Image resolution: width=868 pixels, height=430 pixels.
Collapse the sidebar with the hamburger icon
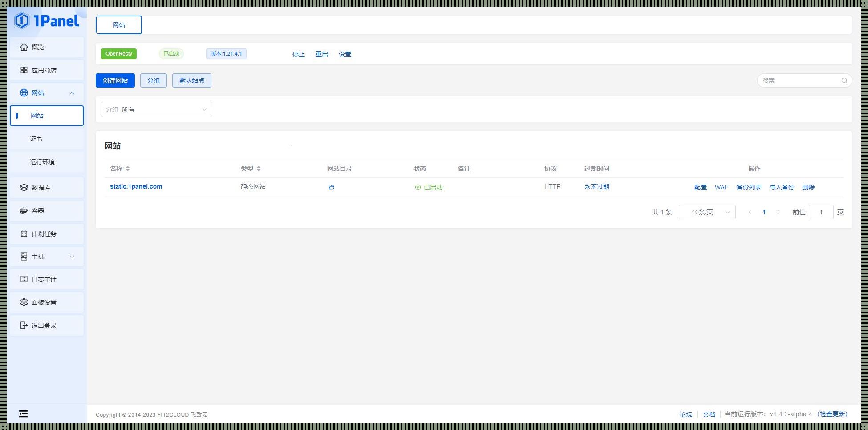click(24, 414)
